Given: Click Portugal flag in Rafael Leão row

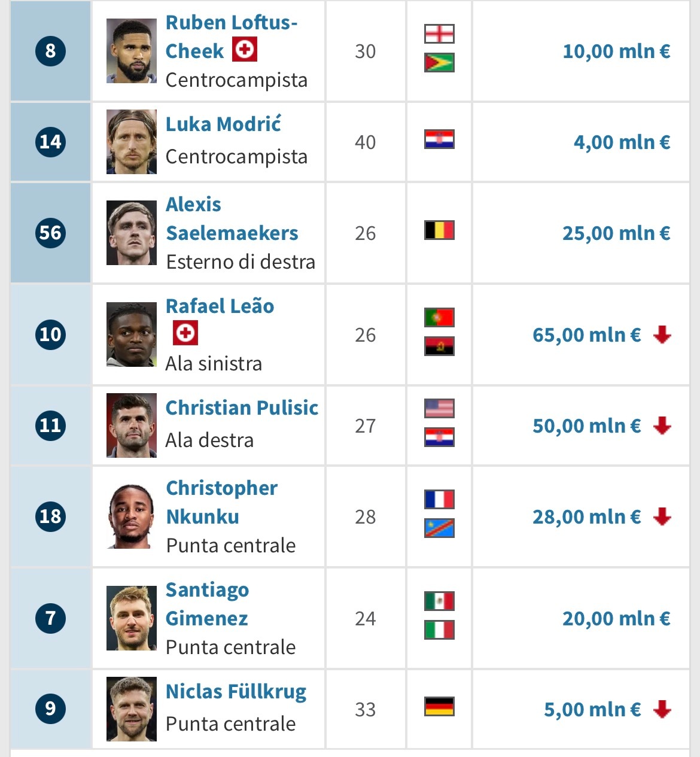Looking at the screenshot, I should pyautogui.click(x=439, y=318).
